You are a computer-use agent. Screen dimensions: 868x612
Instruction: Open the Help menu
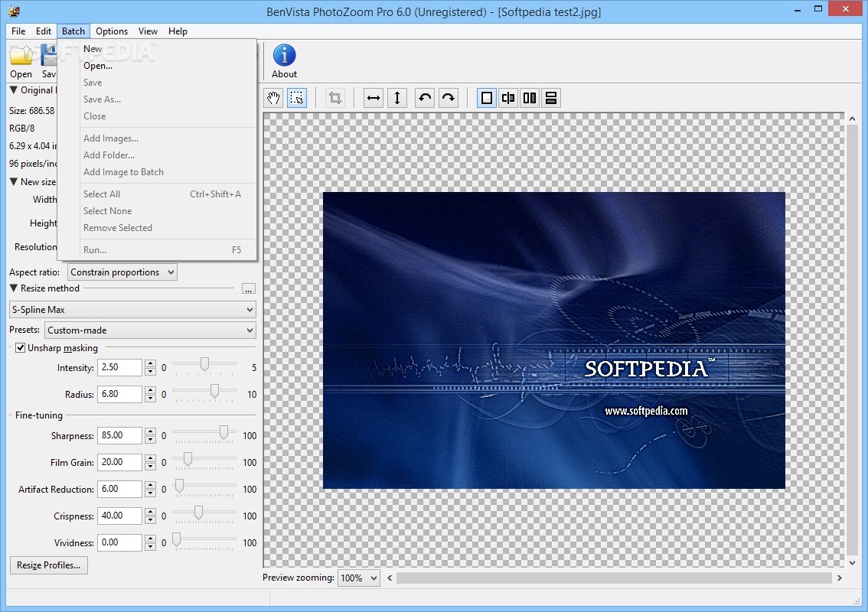(178, 31)
